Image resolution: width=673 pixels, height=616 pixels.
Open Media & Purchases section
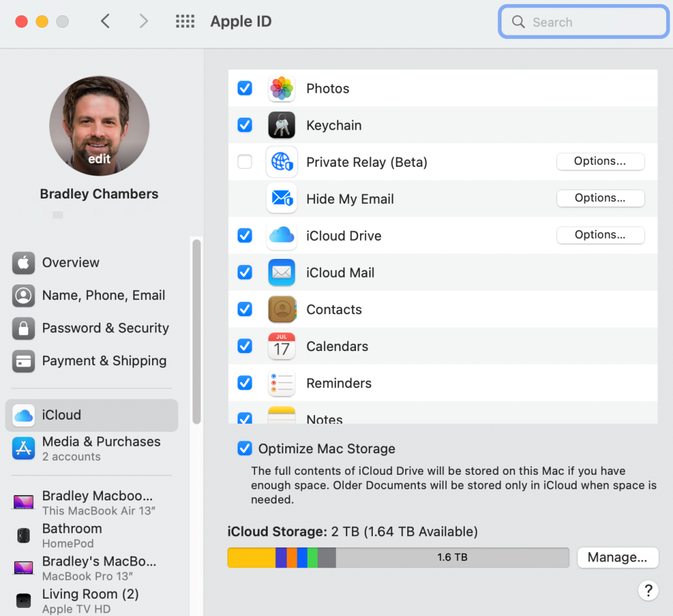[x=92, y=449]
